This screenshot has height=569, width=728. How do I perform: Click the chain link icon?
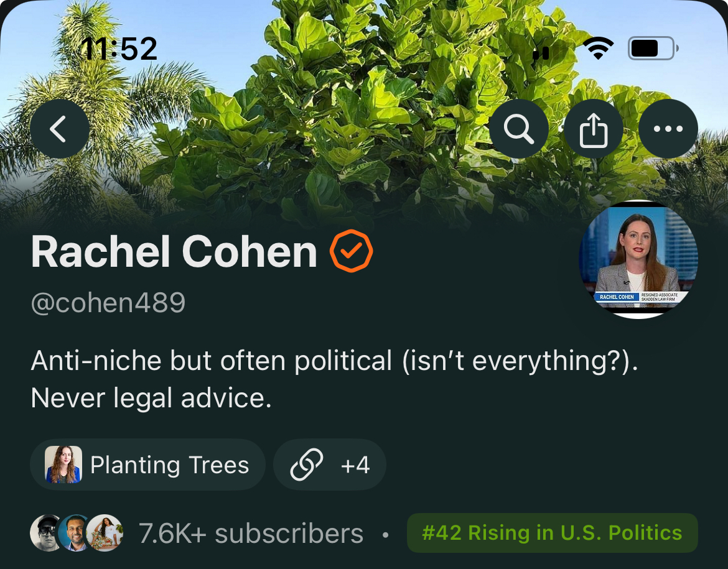point(306,464)
